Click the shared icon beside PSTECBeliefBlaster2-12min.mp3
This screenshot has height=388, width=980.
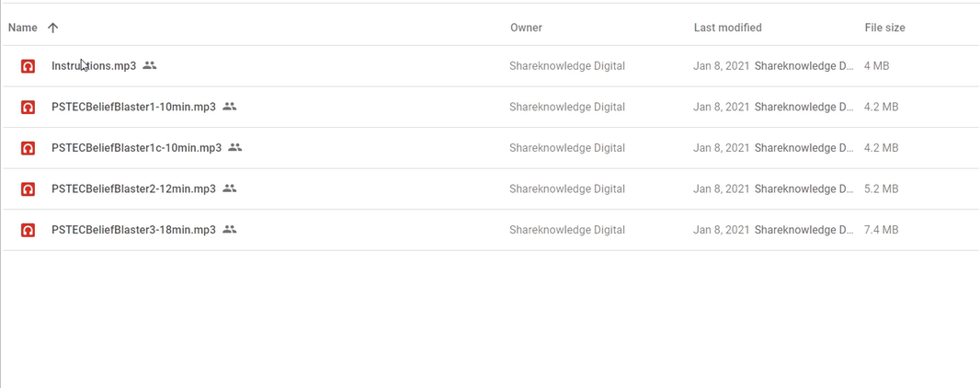[x=230, y=188]
